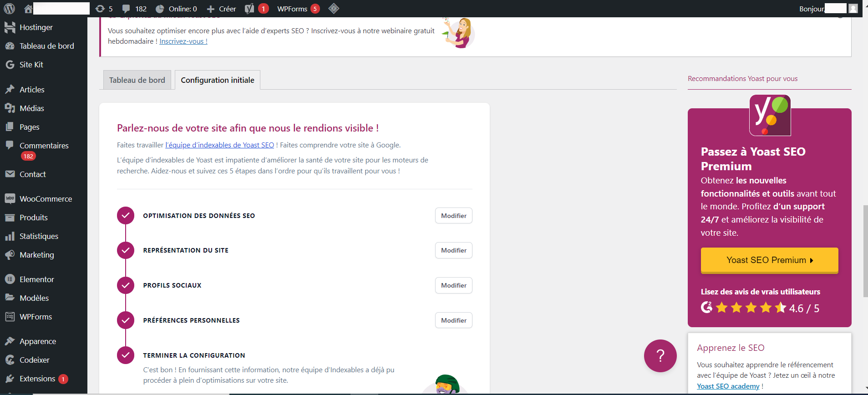This screenshot has width=868, height=395.
Task: Open the question mark help button
Action: [660, 356]
